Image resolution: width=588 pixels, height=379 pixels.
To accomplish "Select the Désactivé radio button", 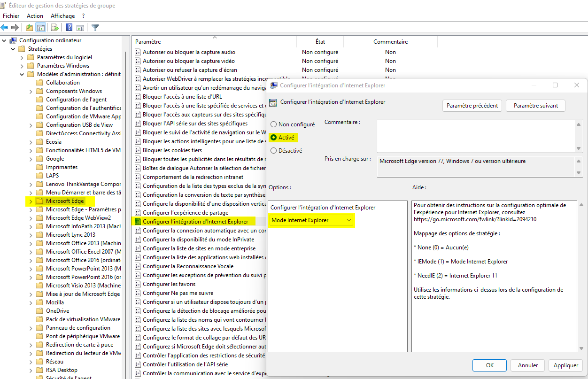I will tap(273, 151).
